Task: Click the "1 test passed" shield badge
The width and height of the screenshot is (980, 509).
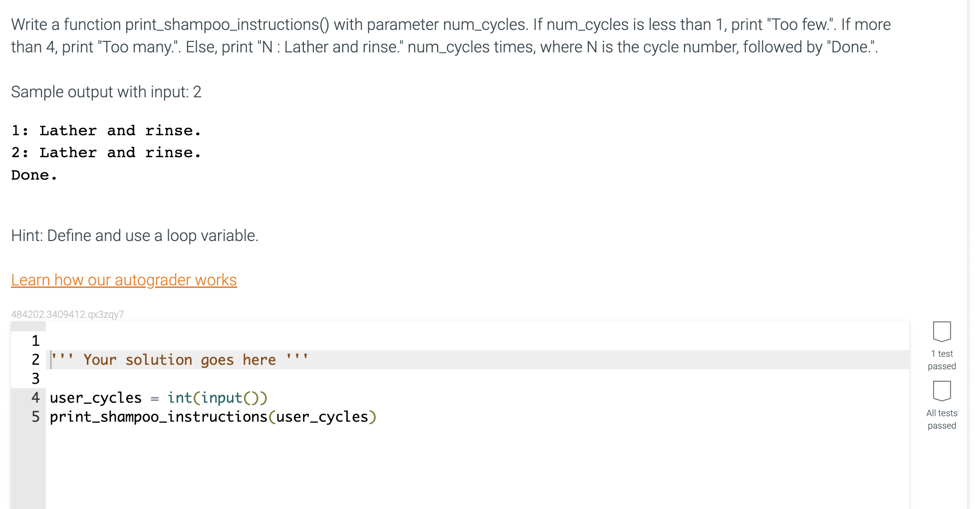Action: (941, 331)
